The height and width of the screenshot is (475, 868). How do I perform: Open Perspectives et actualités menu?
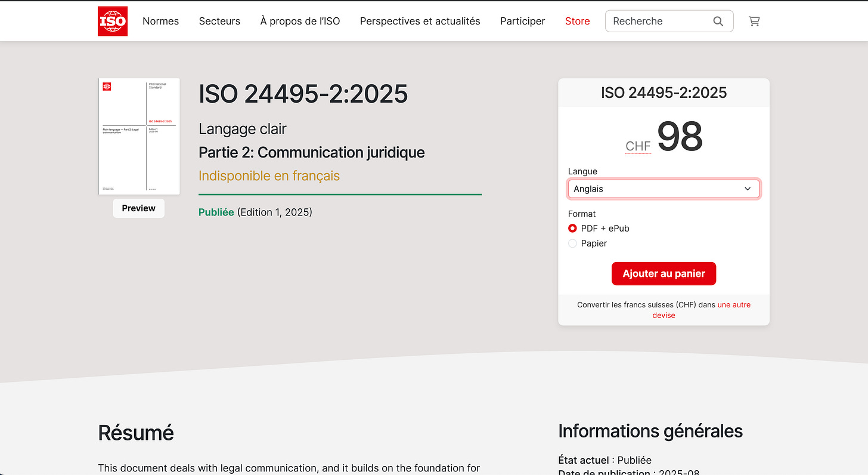click(x=420, y=21)
